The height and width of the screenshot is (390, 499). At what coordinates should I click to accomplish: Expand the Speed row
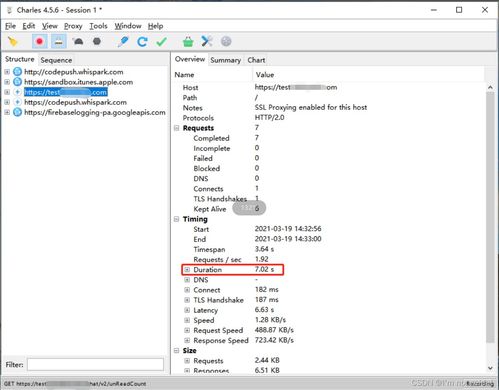pyautogui.click(x=187, y=320)
